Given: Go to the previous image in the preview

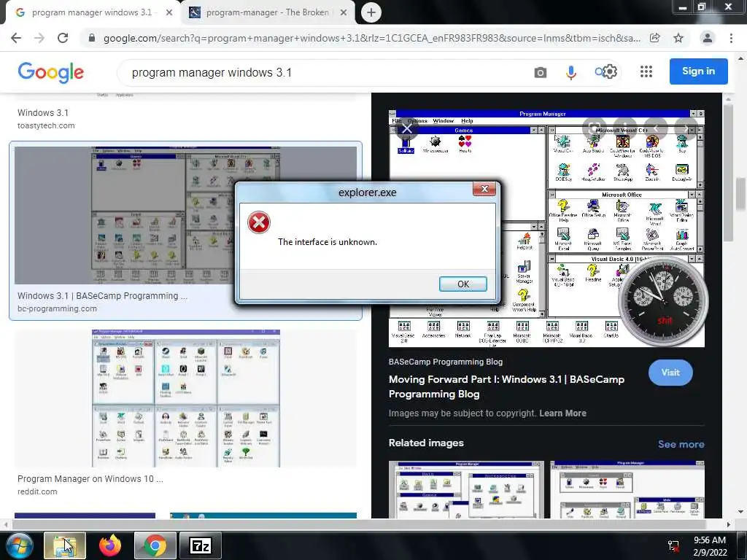Looking at the screenshot, I should pos(656,128).
